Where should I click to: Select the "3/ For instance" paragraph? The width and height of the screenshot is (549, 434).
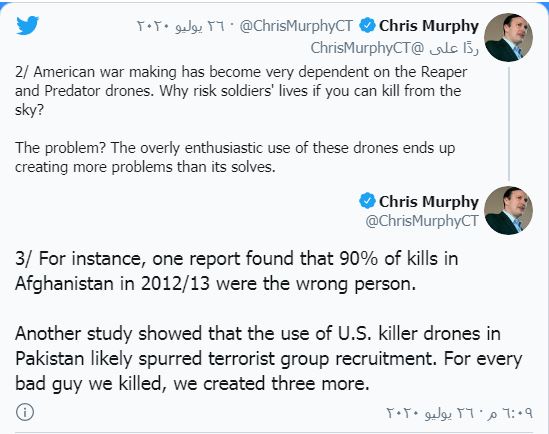click(237, 271)
